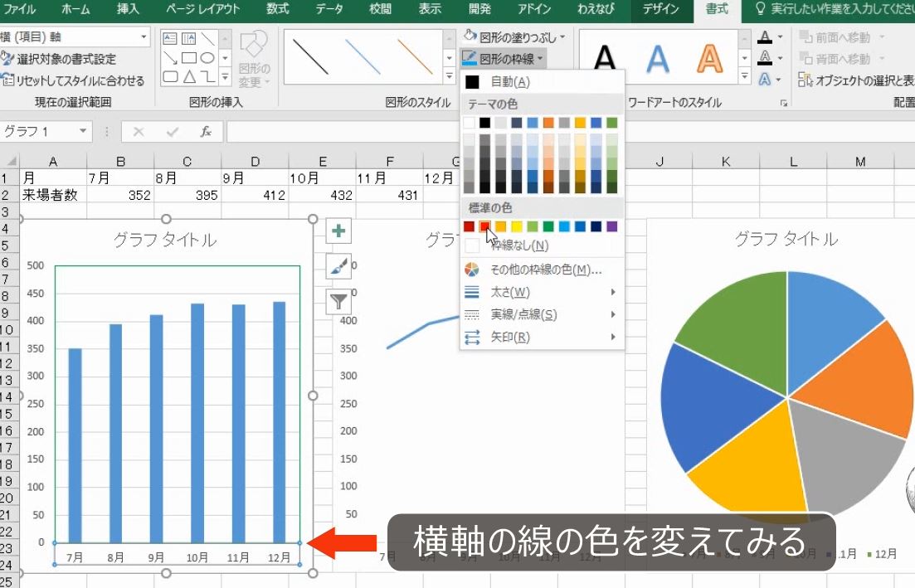This screenshot has width=915, height=588.
Task: Click the 図形の変更 change shape button
Action: pyautogui.click(x=254, y=60)
